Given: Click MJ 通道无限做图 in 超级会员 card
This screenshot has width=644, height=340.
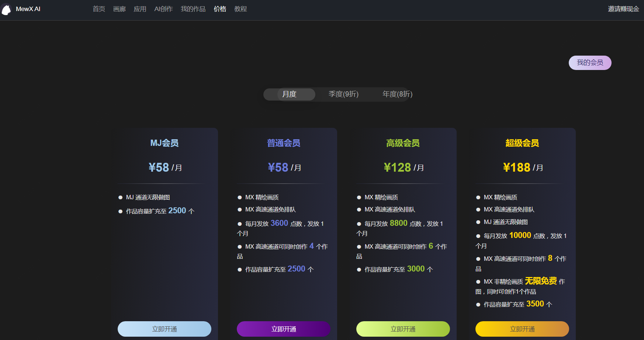Looking at the screenshot, I should (506, 222).
